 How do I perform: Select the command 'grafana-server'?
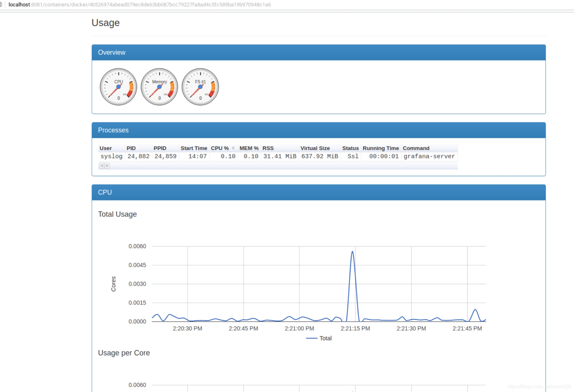(x=429, y=156)
